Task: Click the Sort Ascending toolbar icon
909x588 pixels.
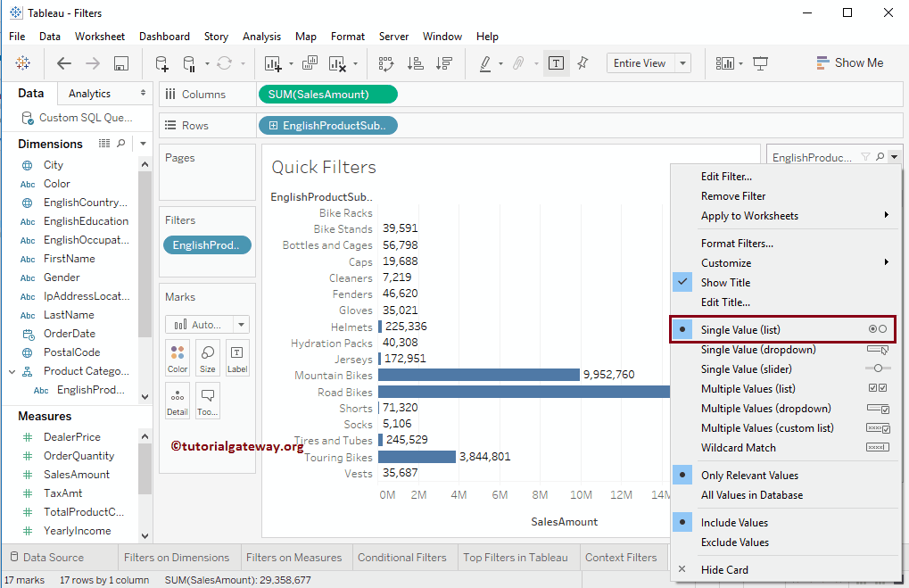Action: [415, 63]
